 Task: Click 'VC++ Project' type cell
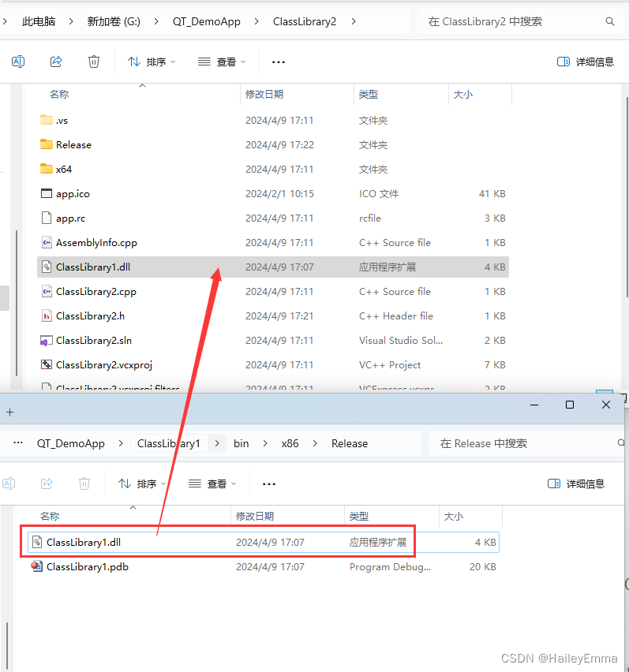click(390, 364)
